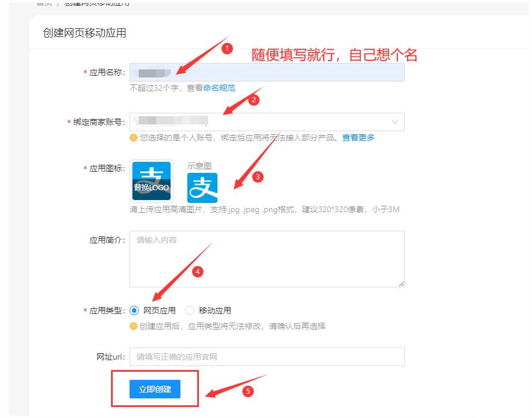The image size is (532, 418).
Task: Open the 查看更多 link
Action: (x=358, y=138)
